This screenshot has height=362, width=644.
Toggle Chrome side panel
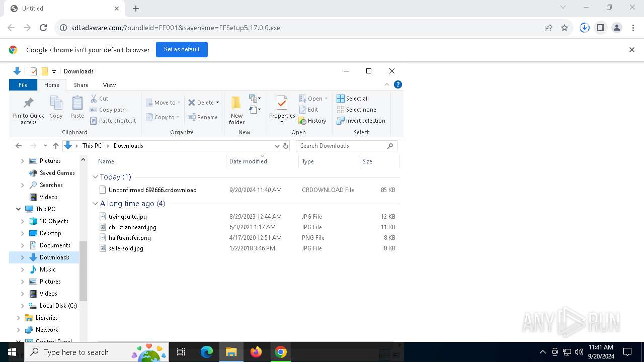point(601,28)
